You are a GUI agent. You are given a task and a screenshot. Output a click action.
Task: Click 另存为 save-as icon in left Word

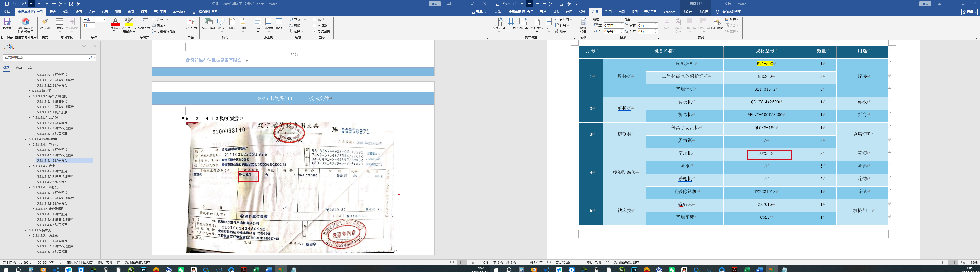(7, 22)
